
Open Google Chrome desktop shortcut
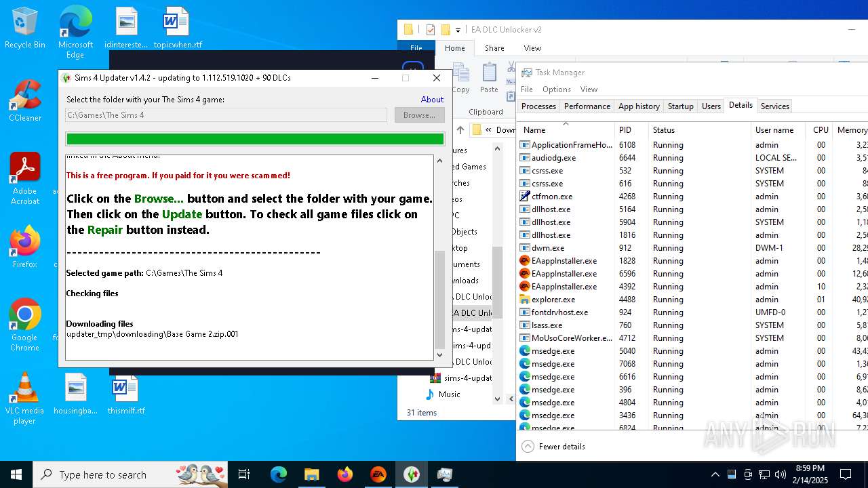(x=24, y=325)
